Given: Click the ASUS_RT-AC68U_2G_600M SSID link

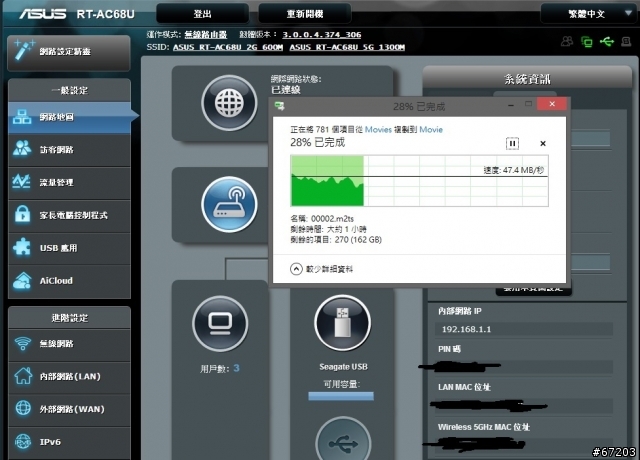Looking at the screenshot, I should (x=228, y=47).
